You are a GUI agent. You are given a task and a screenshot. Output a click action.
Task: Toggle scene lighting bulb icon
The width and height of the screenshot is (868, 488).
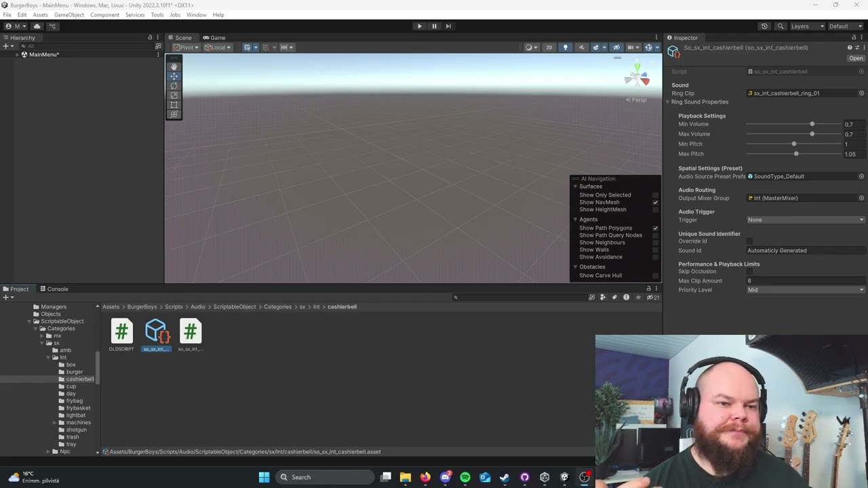pos(565,47)
